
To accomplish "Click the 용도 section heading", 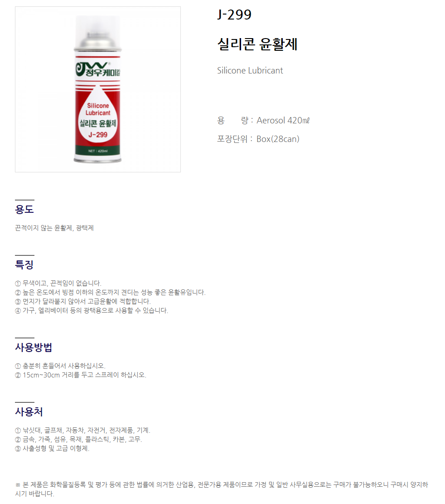I will 24,209.
